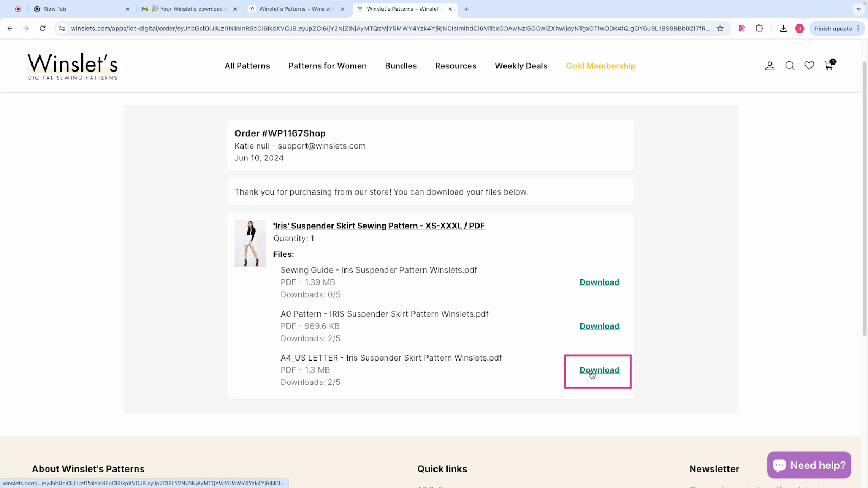
Task: Open the Need help? chat button
Action: [809, 465]
